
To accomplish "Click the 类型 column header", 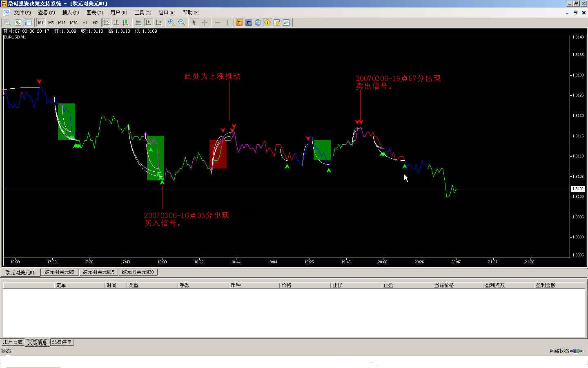I will (152, 285).
